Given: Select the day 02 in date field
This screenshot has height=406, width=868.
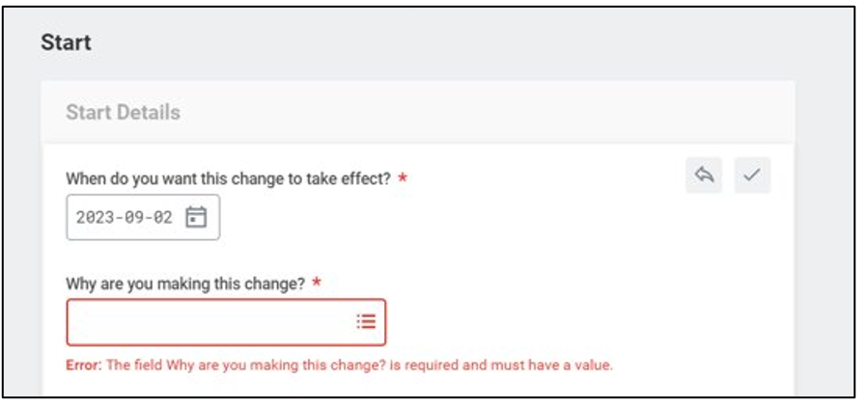Looking at the screenshot, I should click(162, 217).
